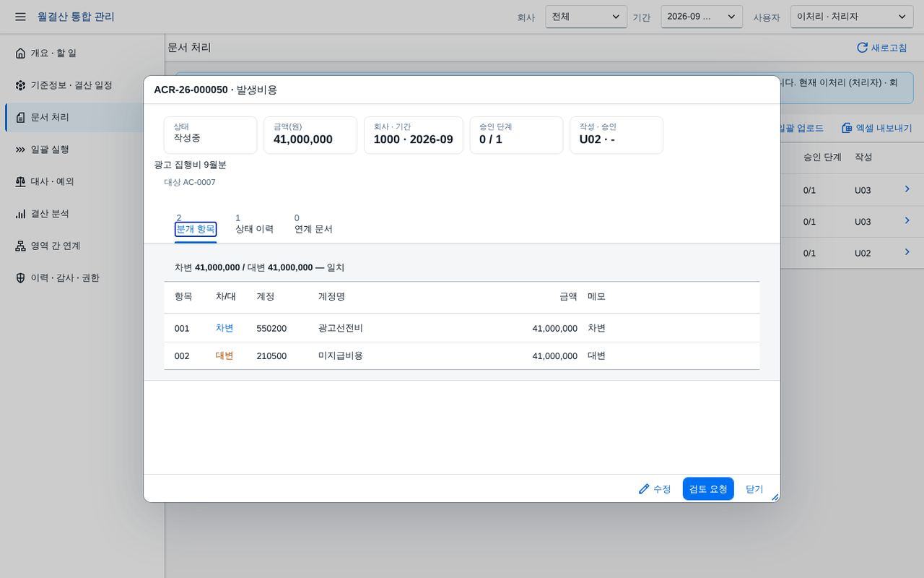
Task: Click the 대사 · 예외 scale icon
Action: [x=20, y=182]
